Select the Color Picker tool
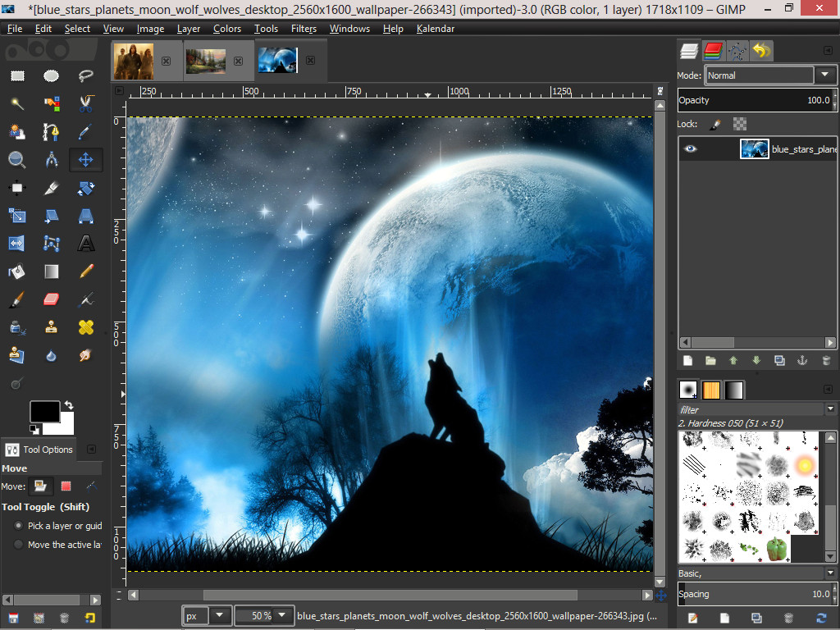The height and width of the screenshot is (630, 840). tap(85, 131)
